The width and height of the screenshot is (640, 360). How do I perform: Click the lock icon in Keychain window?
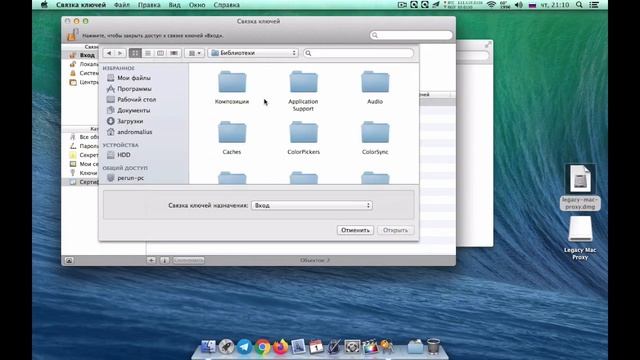[x=73, y=35]
